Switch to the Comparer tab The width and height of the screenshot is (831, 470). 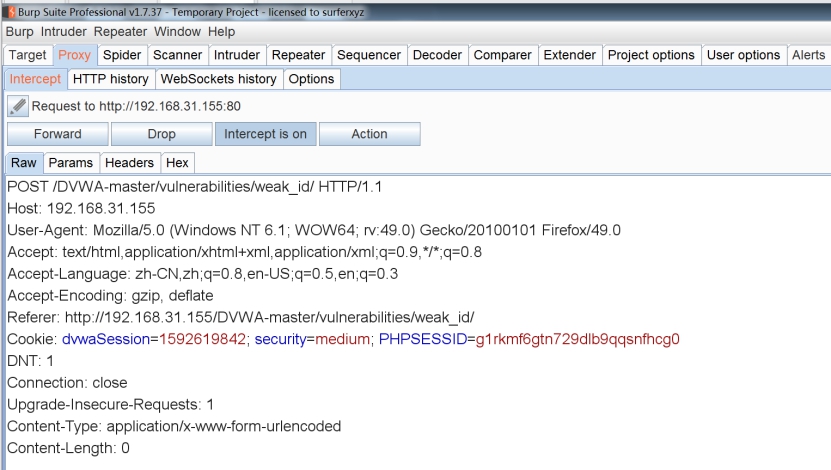502,55
